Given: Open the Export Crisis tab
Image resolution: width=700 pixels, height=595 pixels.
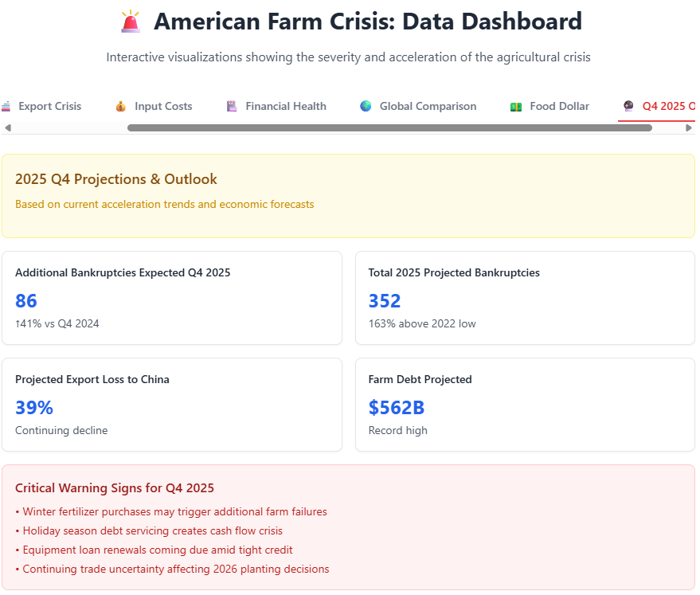Looking at the screenshot, I should click(x=49, y=106).
